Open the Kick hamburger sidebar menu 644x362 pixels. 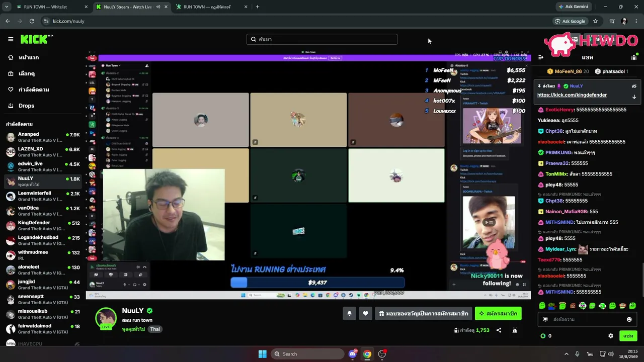11,39
